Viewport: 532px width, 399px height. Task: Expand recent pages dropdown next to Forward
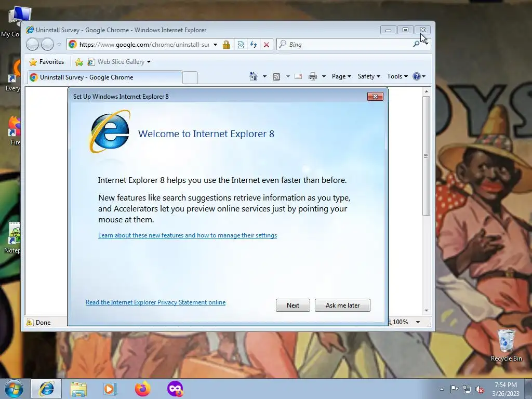[59, 45]
